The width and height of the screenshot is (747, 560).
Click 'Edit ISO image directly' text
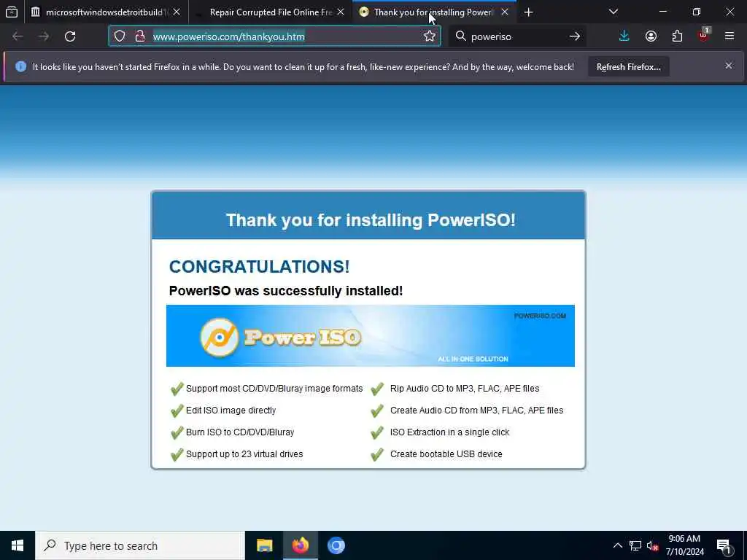231,411
